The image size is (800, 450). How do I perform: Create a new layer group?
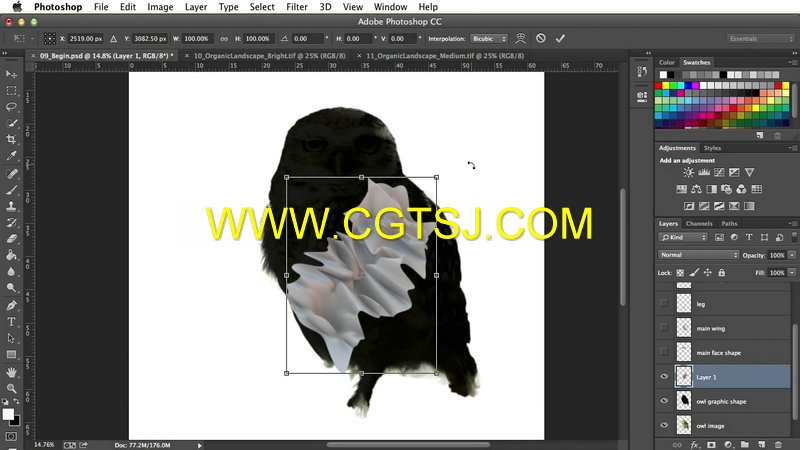pyautogui.click(x=745, y=445)
